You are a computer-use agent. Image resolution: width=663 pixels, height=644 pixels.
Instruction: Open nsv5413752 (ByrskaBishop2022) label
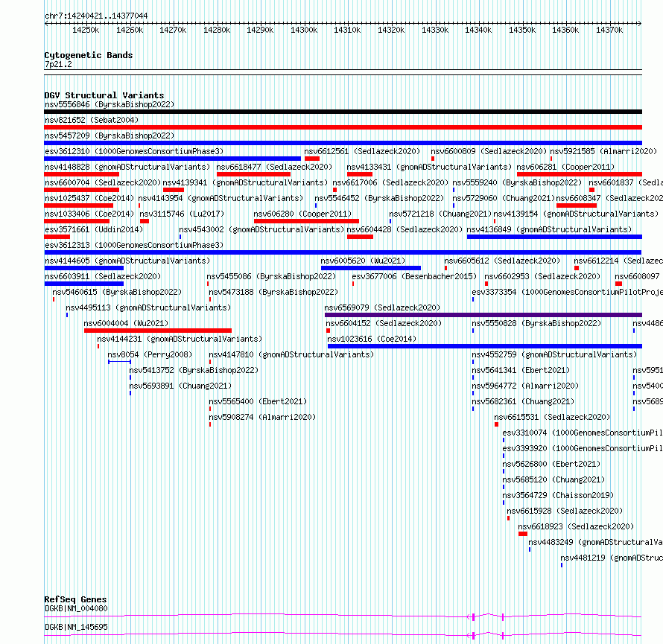[194, 370]
